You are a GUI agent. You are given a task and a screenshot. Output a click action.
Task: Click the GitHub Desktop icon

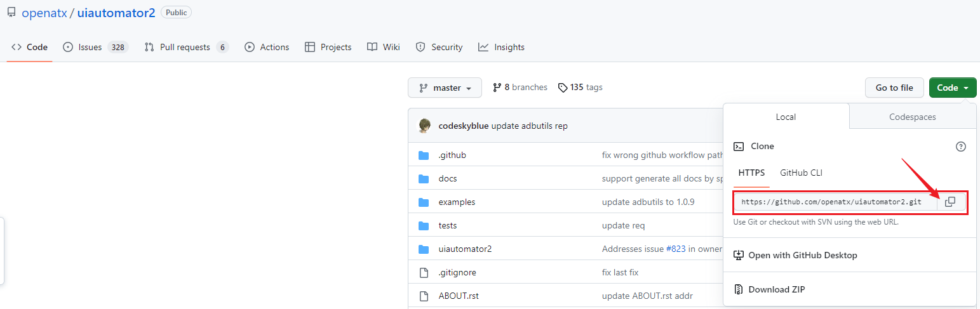click(x=739, y=255)
